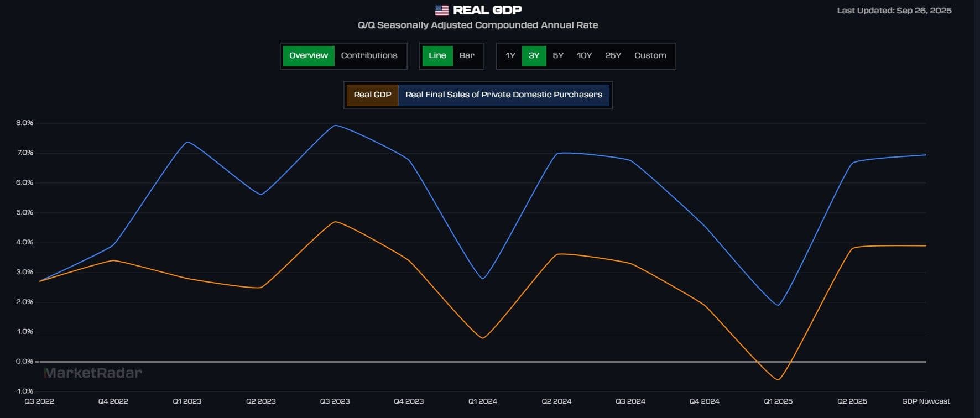Change range to 10Y

(x=584, y=56)
